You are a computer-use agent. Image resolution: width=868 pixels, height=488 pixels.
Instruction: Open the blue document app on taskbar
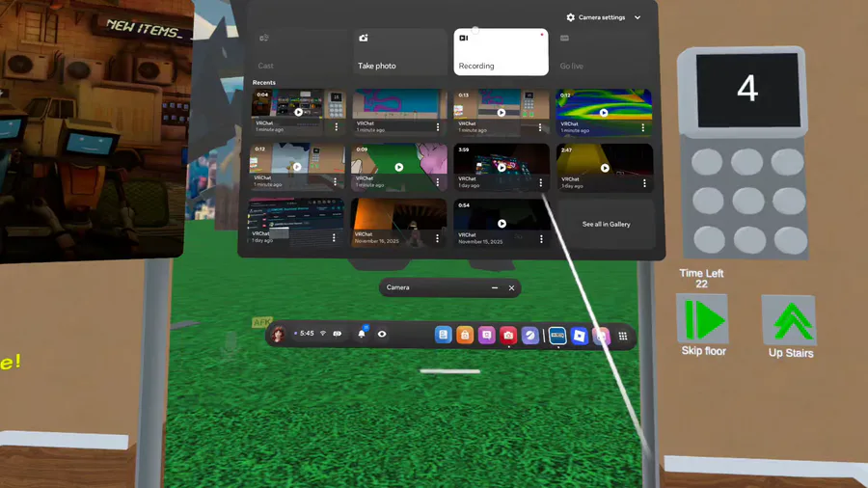pyautogui.click(x=444, y=335)
